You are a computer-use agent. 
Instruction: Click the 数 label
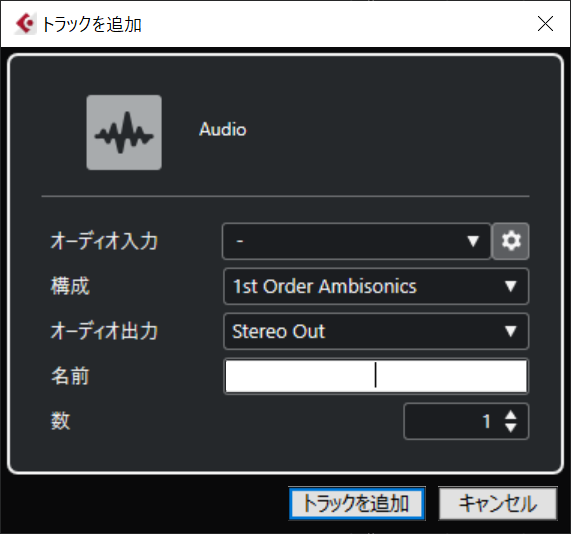click(60, 421)
